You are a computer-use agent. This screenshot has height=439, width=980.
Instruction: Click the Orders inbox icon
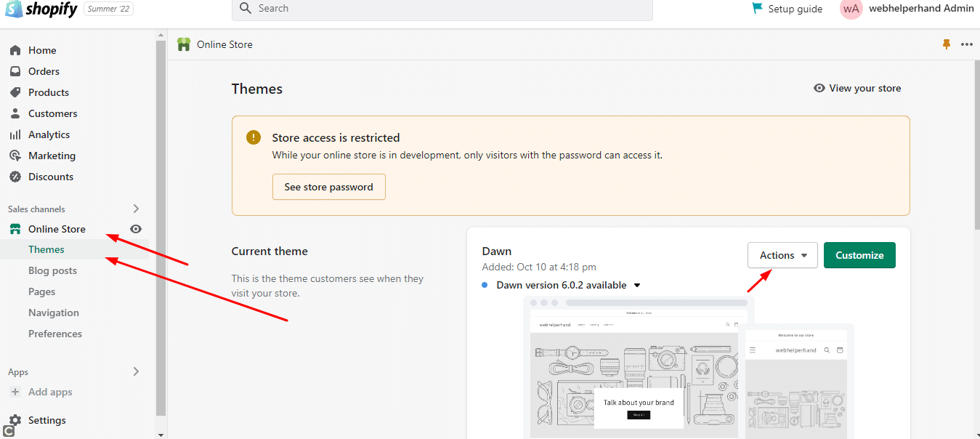pyautogui.click(x=15, y=71)
